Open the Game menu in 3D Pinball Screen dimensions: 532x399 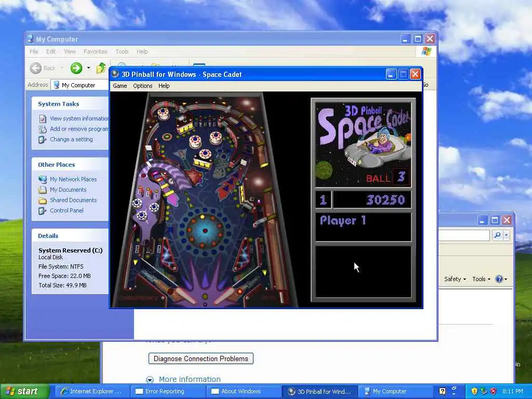click(120, 86)
